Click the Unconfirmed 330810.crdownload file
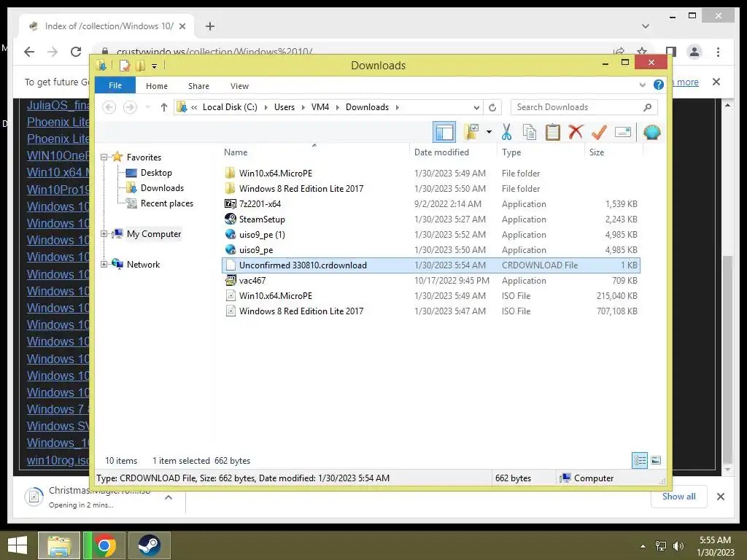Viewport: 747px width, 560px height. click(x=430, y=265)
